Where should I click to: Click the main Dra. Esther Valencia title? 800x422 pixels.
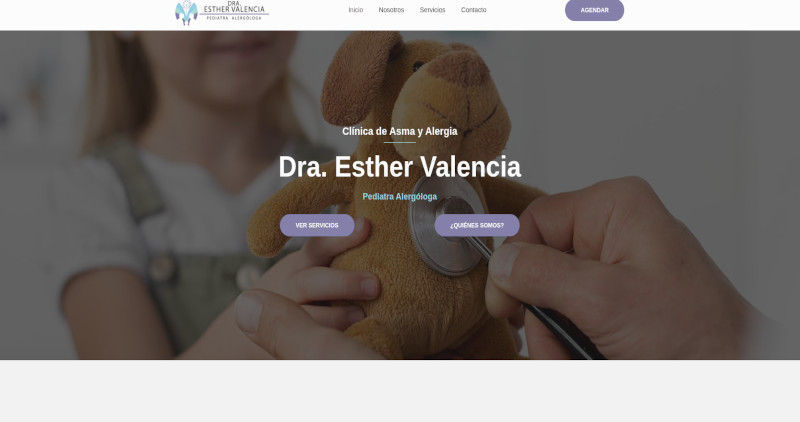pyautogui.click(x=399, y=167)
